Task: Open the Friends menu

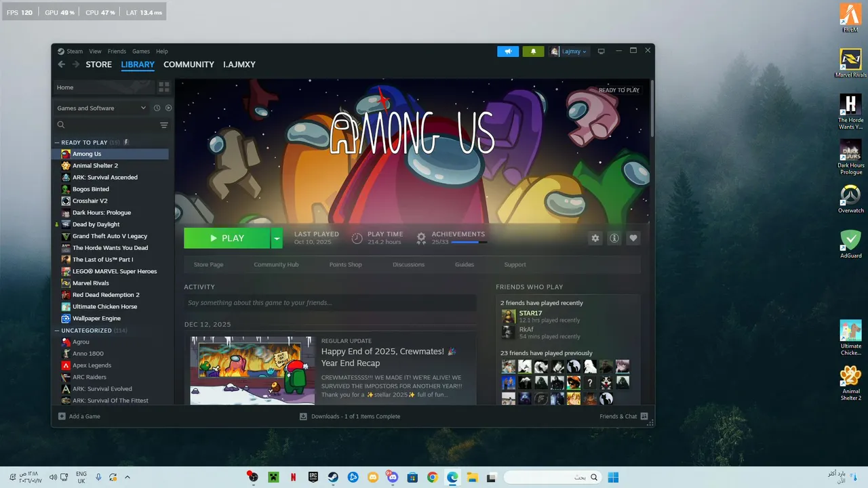Action: [117, 52]
